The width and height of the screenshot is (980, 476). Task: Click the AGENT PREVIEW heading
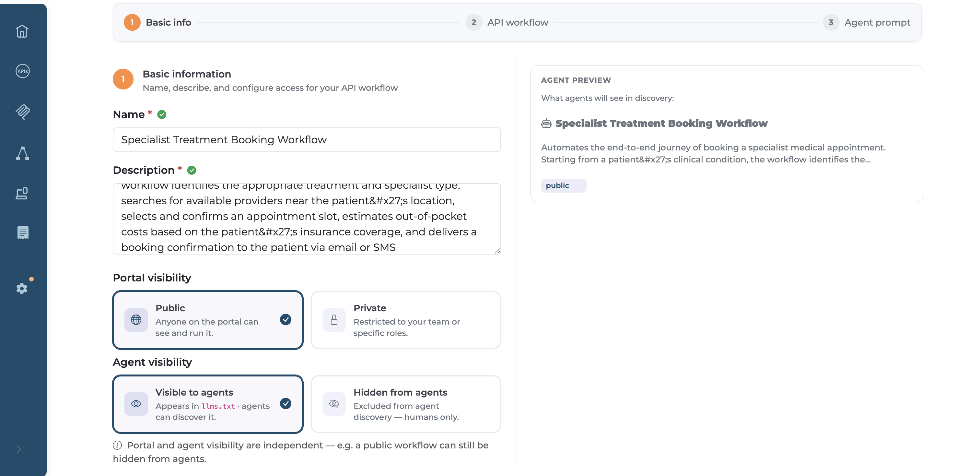click(x=576, y=80)
